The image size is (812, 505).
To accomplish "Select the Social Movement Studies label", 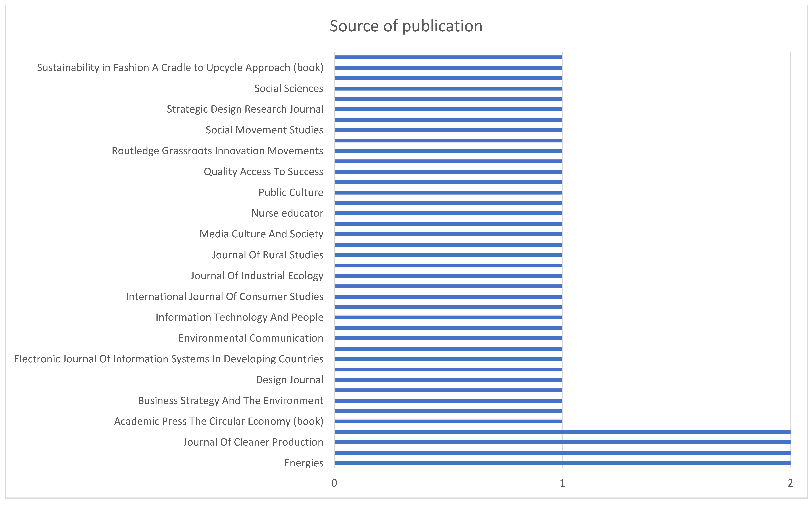I will [264, 130].
